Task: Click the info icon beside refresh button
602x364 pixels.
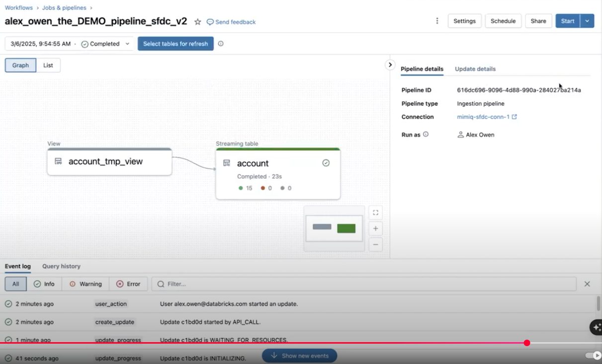Action: coord(221,44)
